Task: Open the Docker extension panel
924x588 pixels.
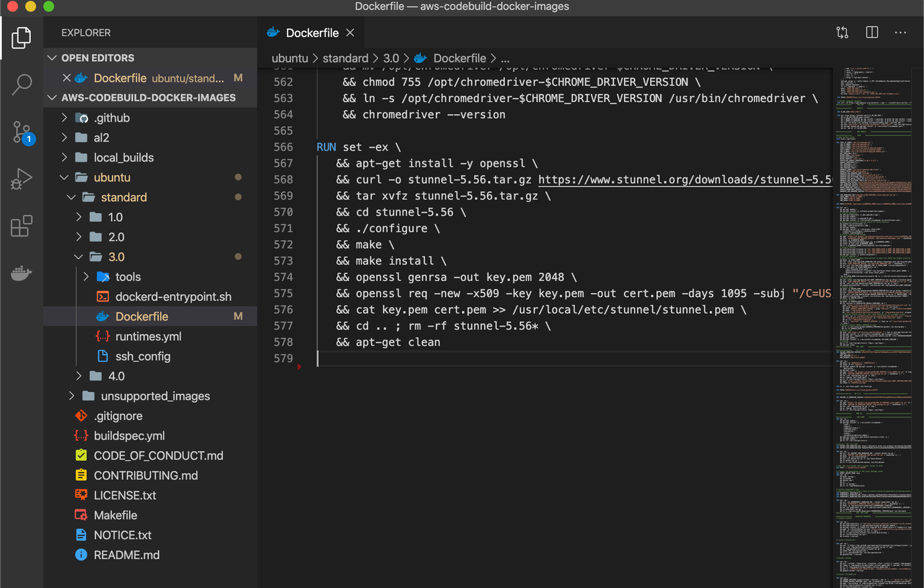Action: pos(21,273)
